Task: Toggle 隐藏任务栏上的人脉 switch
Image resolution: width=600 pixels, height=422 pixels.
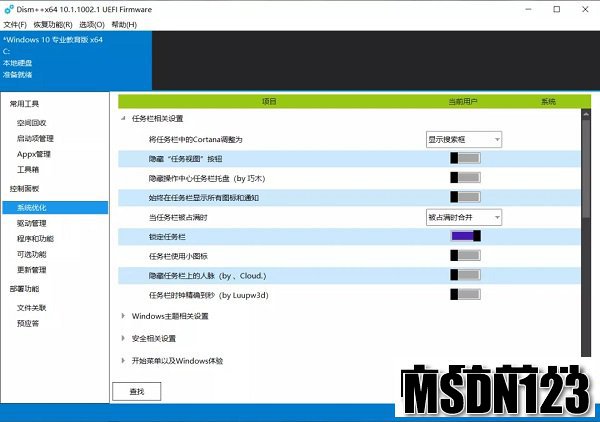Action: point(465,275)
